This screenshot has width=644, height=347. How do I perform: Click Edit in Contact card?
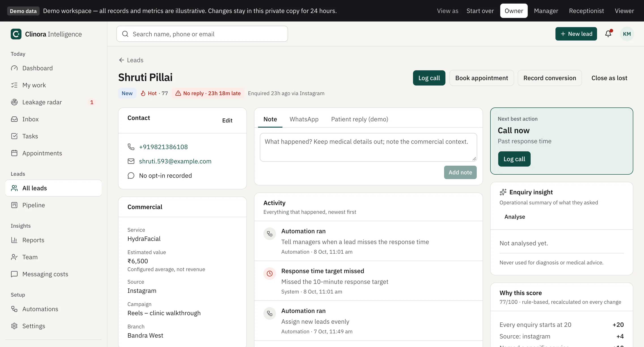click(227, 120)
